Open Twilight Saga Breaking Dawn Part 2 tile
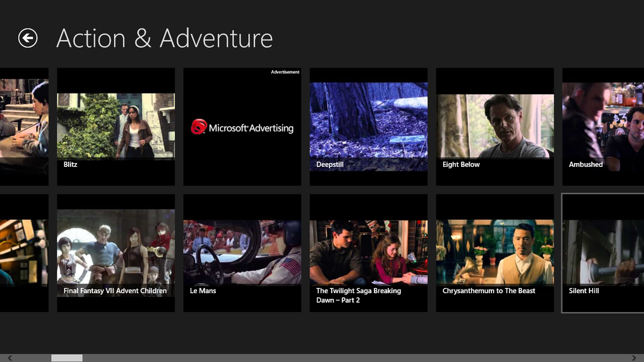644x362 pixels. tap(369, 253)
